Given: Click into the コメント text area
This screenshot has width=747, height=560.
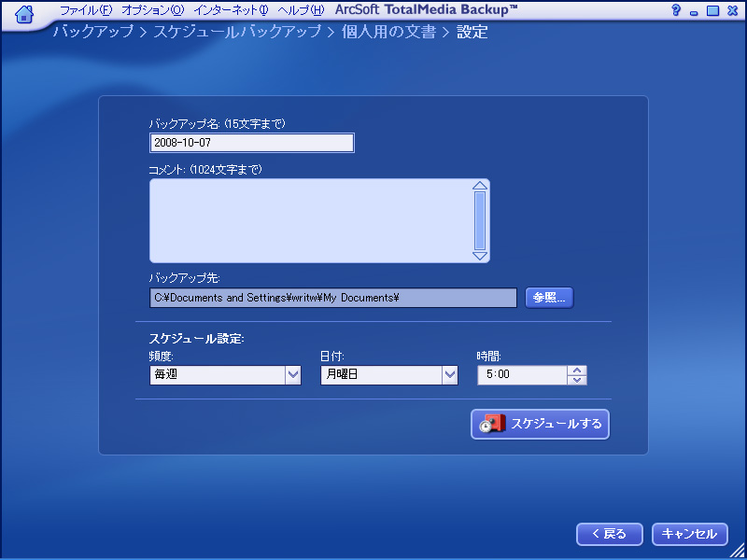Looking at the screenshot, I should click(x=311, y=221).
